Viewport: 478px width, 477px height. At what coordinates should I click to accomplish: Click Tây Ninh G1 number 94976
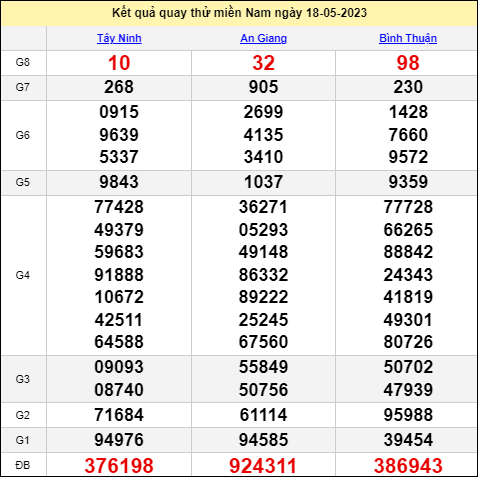pos(119,440)
